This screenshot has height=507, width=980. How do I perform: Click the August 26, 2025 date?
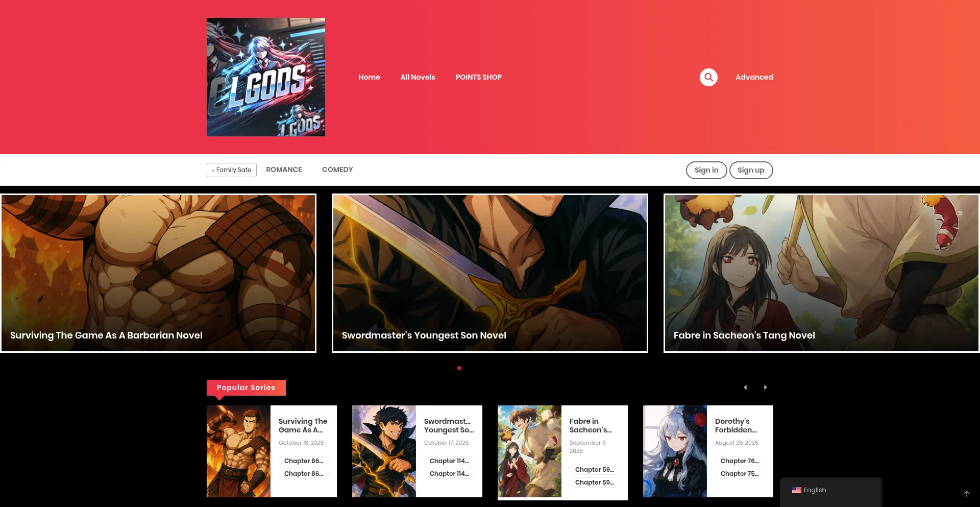[737, 443]
